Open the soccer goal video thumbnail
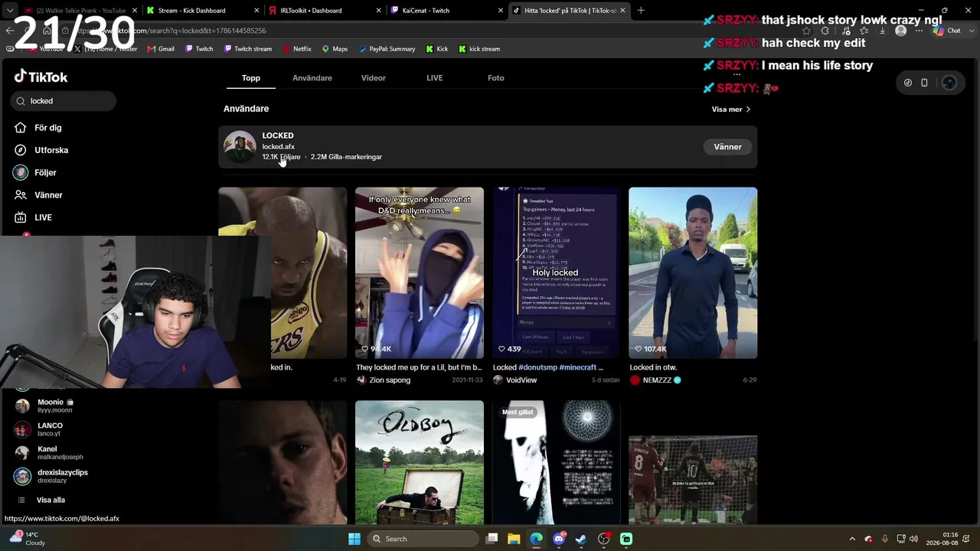 pos(693,480)
